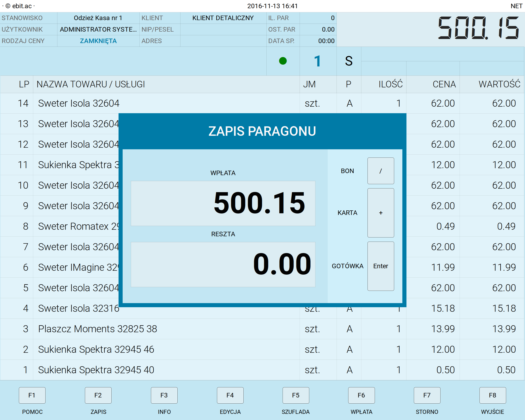Click the ZAMKNIĘTA price type value
Screen dimensions: 525x420
98,41
